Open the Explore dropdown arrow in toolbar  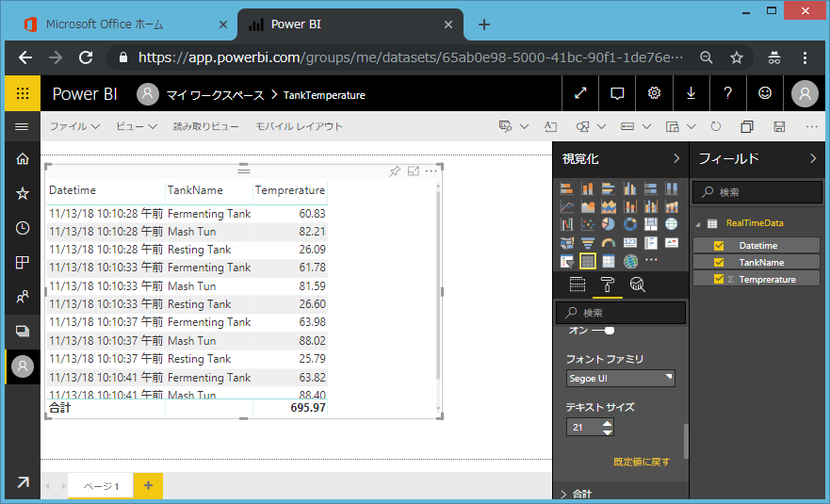coord(524,126)
